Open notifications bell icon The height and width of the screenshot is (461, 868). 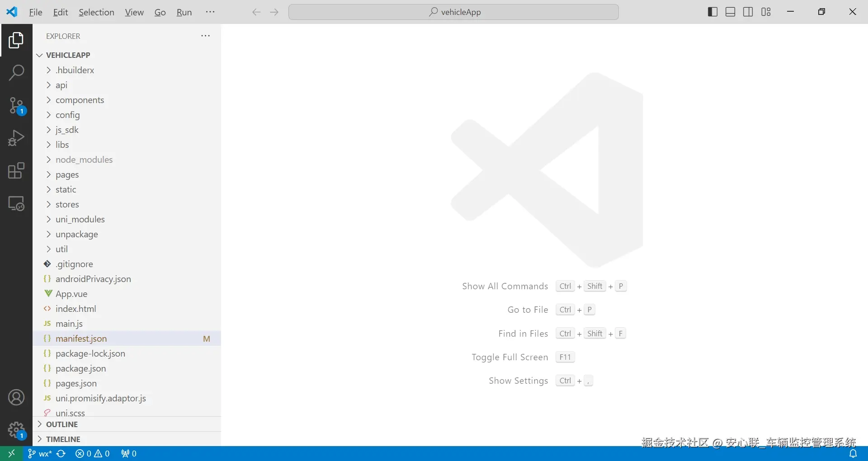click(x=853, y=453)
